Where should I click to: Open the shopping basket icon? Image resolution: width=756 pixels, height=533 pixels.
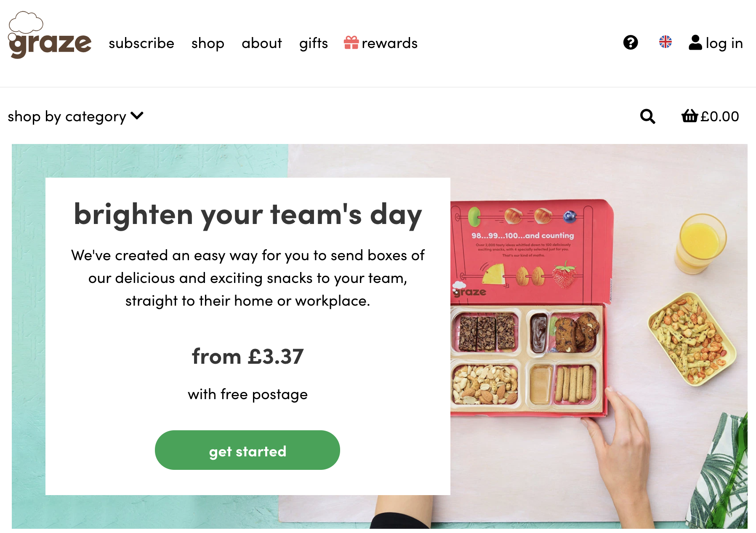coord(690,115)
